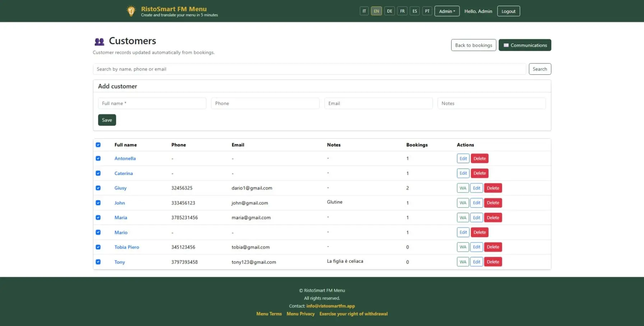Uncheck the Maria row checkbox
This screenshot has height=326, width=644.
(x=98, y=218)
